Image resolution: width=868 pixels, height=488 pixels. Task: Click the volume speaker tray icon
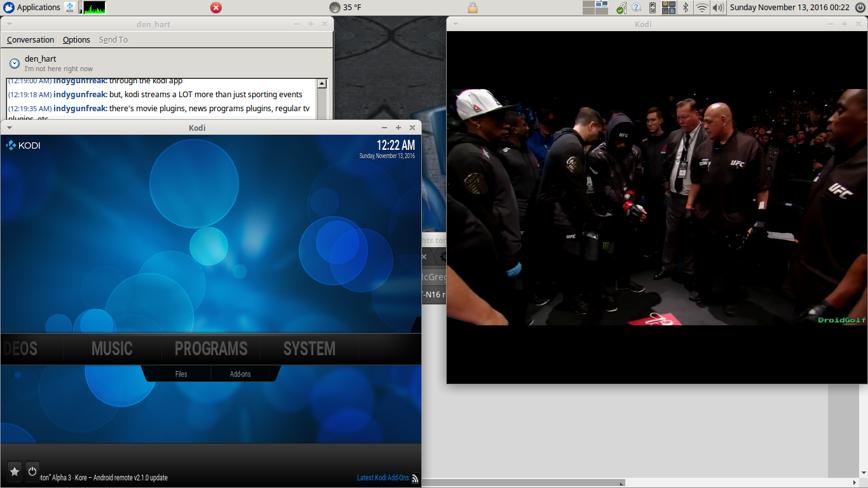click(x=718, y=8)
